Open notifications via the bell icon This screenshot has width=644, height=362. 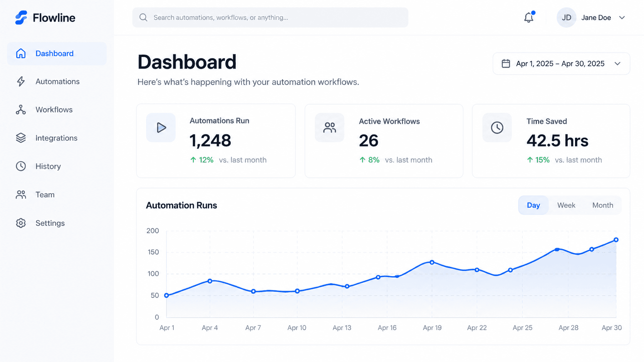tap(529, 17)
